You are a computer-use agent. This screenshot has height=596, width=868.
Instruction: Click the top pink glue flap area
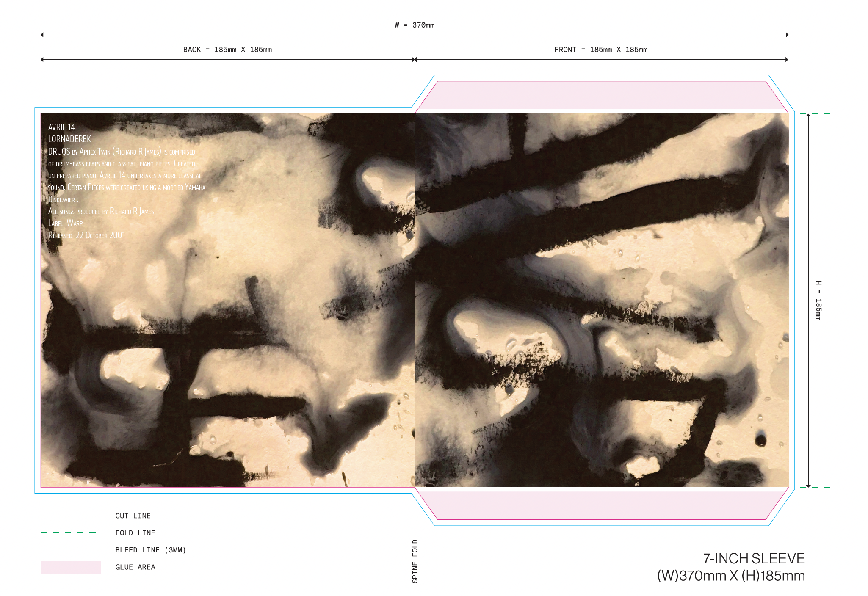(601, 95)
